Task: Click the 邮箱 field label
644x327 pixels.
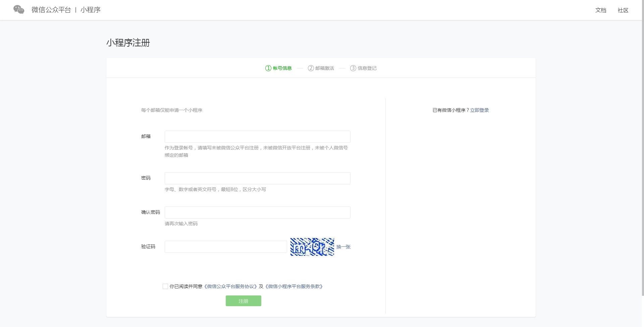Action: coord(146,136)
